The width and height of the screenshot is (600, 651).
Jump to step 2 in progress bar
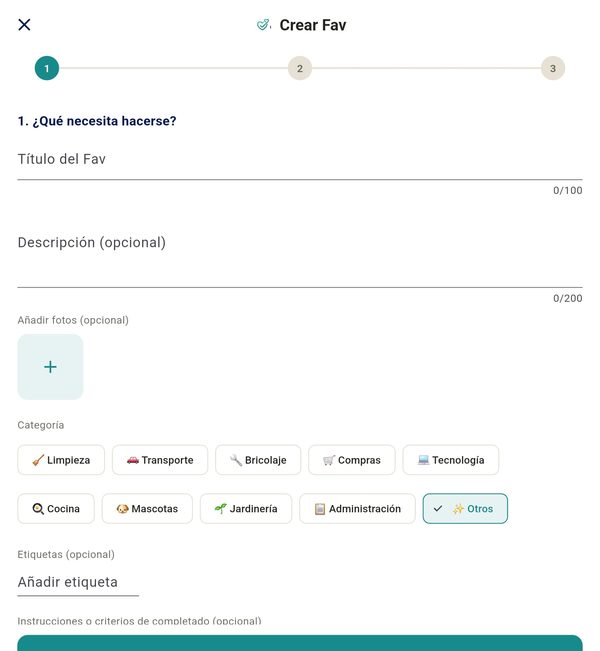pyautogui.click(x=300, y=69)
